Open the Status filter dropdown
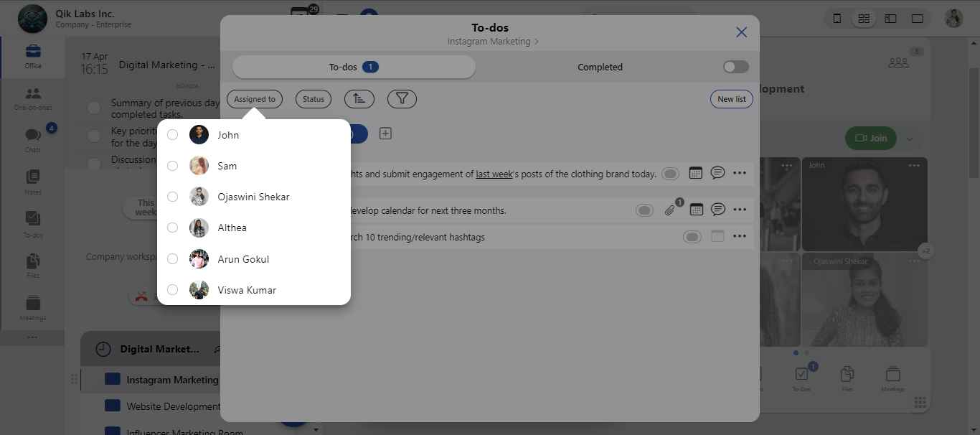The image size is (980, 435). click(314, 99)
